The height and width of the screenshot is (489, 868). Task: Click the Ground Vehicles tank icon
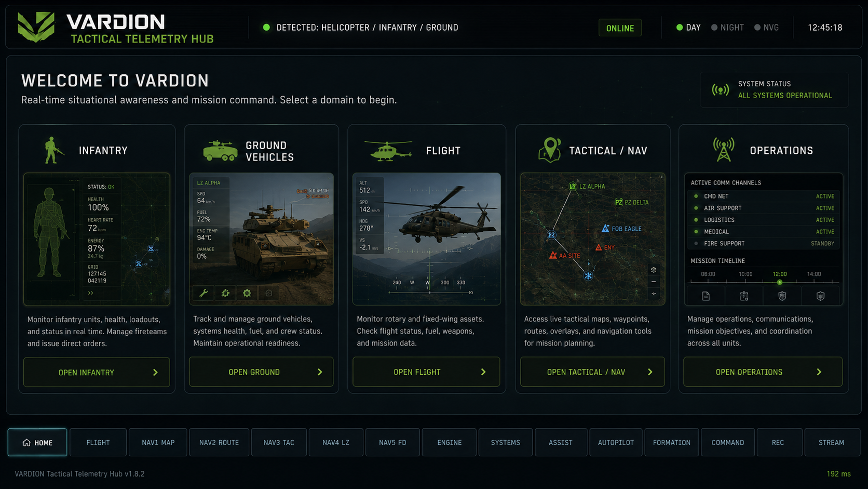220,151
